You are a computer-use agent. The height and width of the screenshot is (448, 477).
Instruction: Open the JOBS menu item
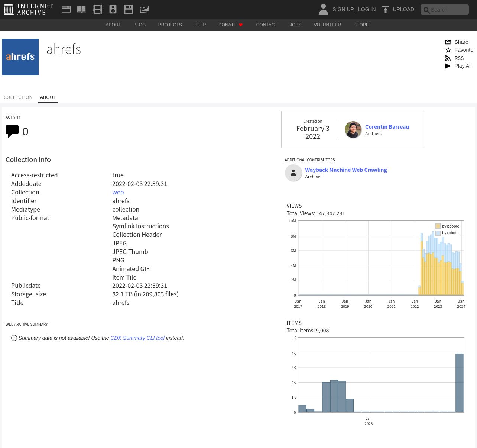click(x=296, y=25)
